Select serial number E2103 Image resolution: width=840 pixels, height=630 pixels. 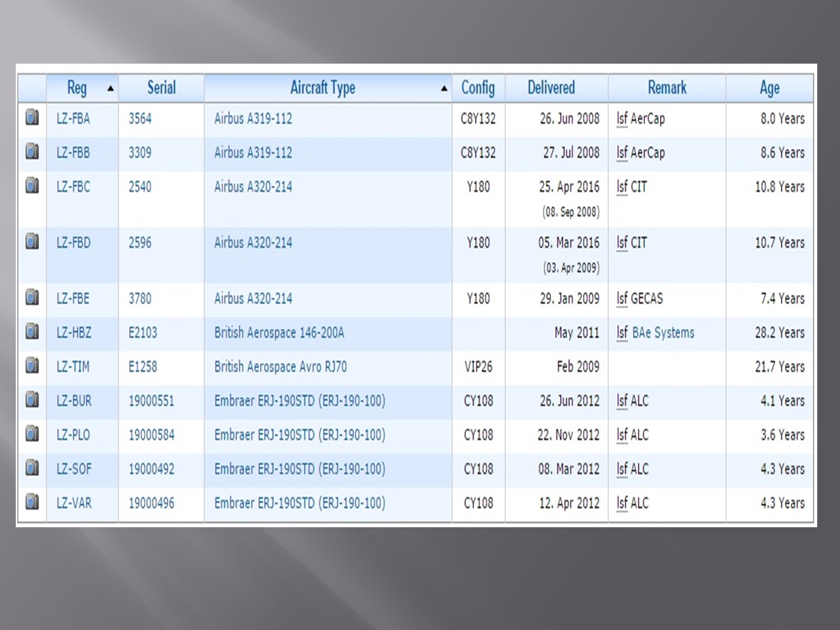click(x=143, y=333)
